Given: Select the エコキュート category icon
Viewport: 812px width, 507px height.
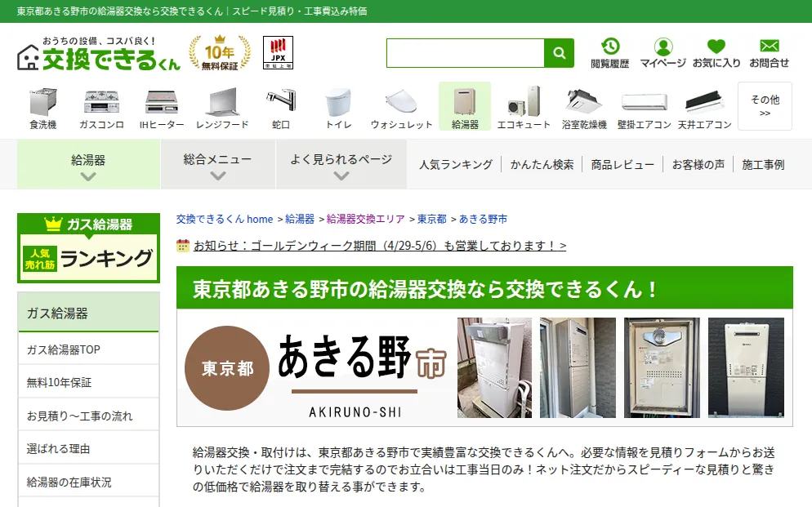Looking at the screenshot, I should (524, 107).
